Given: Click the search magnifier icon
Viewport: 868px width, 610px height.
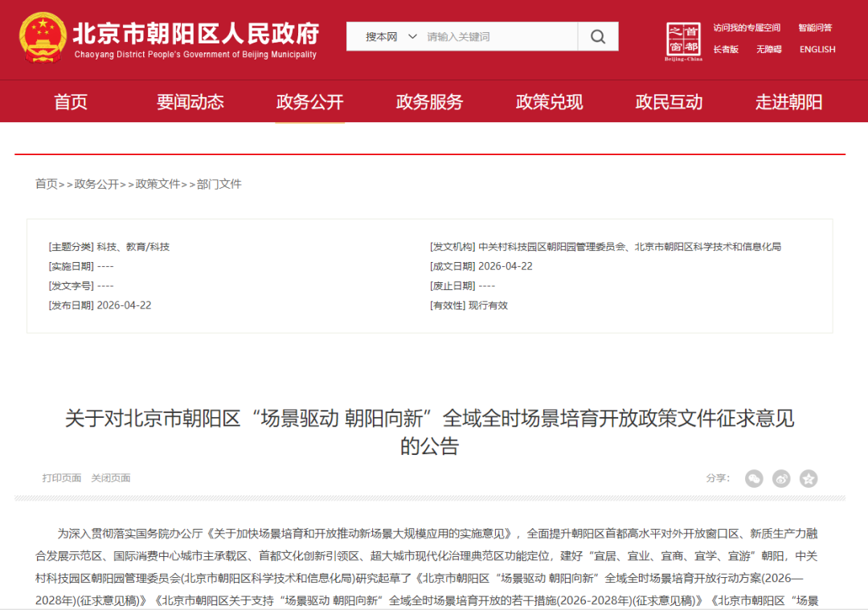Looking at the screenshot, I should (598, 36).
